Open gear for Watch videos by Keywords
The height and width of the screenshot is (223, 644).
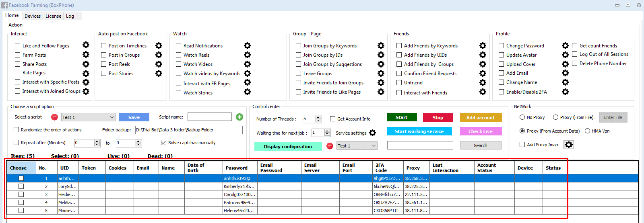[247, 73]
